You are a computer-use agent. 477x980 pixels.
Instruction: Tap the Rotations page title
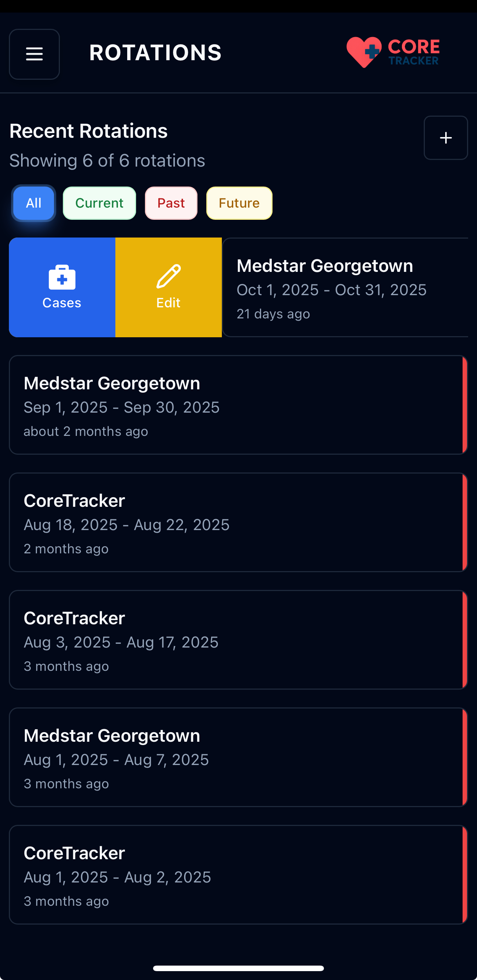(155, 53)
